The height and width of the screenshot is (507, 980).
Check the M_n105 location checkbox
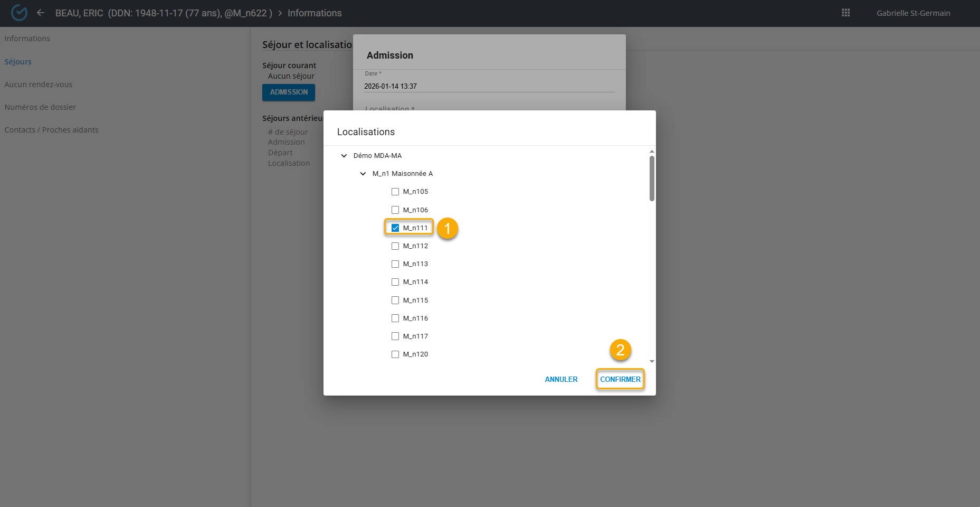point(395,192)
